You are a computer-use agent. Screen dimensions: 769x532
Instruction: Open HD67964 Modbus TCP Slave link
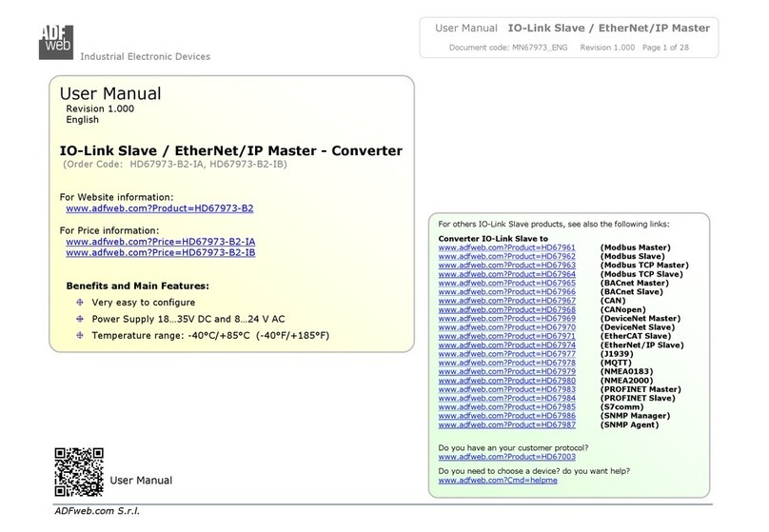pos(506,274)
